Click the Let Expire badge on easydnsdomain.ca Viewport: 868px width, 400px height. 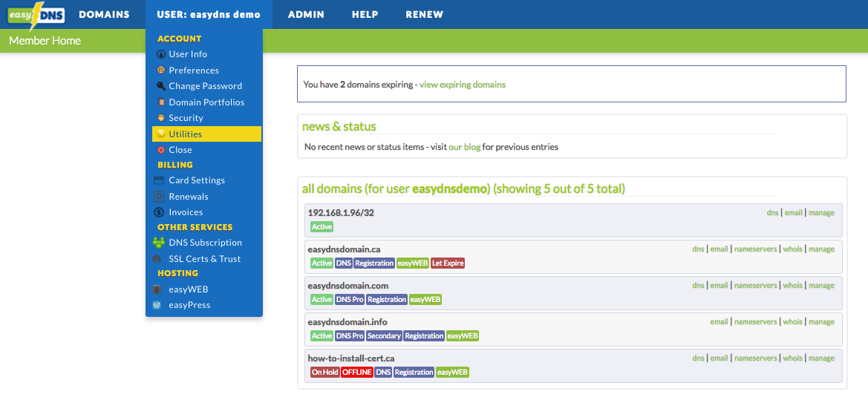[447, 263]
